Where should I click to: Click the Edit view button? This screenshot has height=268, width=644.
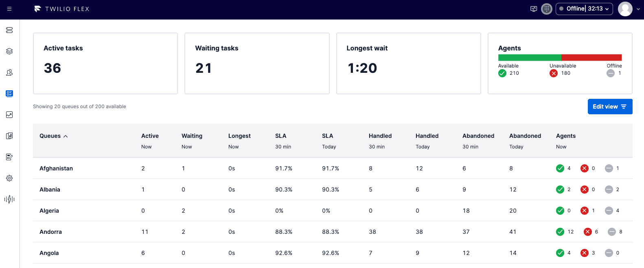point(610,106)
